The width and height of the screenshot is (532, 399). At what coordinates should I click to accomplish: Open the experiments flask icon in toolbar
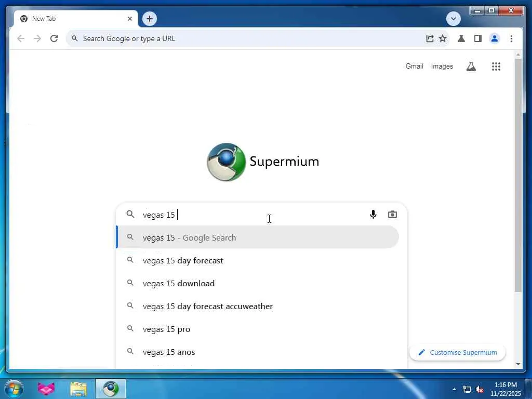461,38
